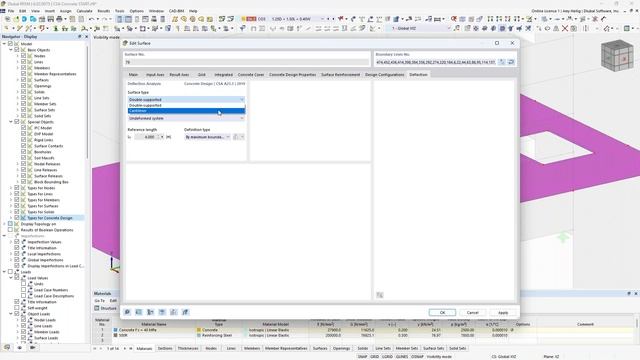Click the Concrete material color swatch
Screen dimensions: 640x360
click(x=116, y=330)
